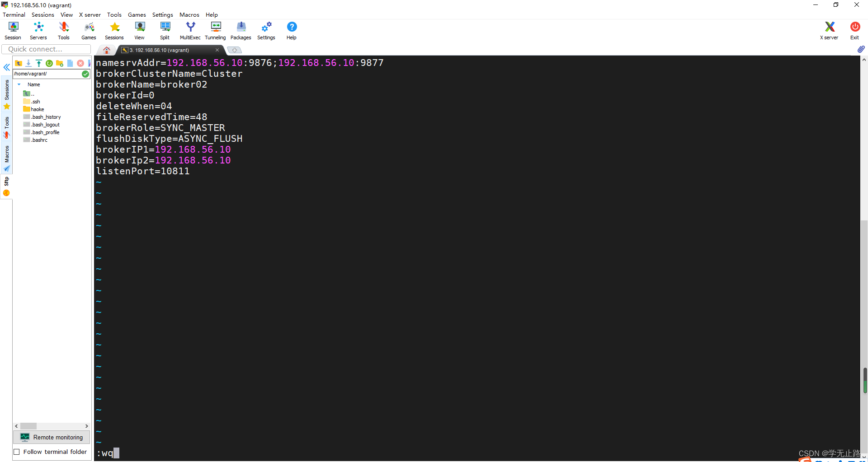
Task: Click the Remote monitoring button
Action: [x=52, y=437]
